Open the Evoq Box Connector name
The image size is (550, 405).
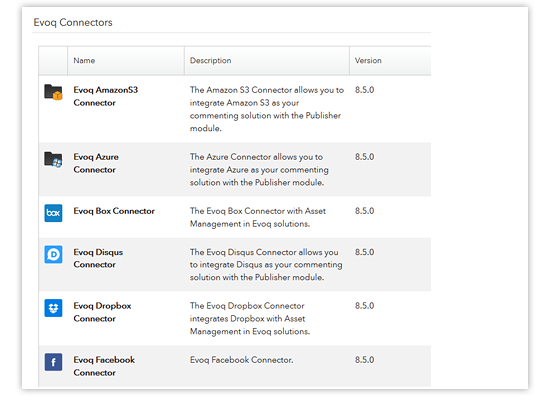114,211
